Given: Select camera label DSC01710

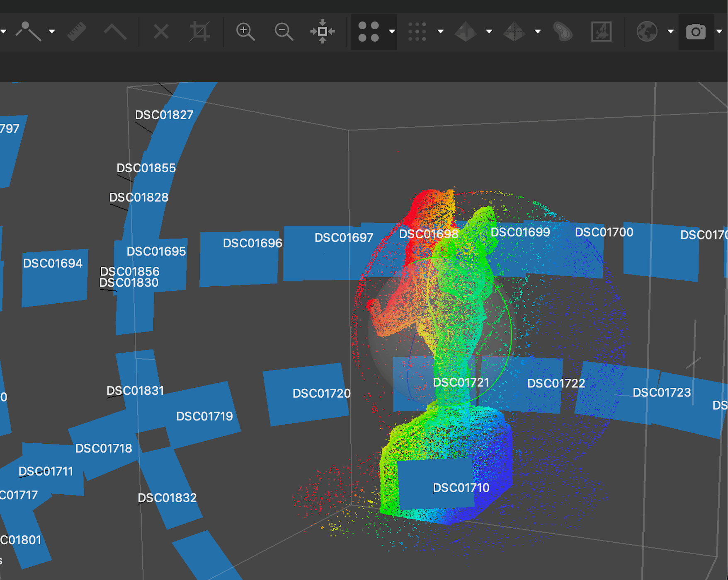Looking at the screenshot, I should tap(461, 488).
